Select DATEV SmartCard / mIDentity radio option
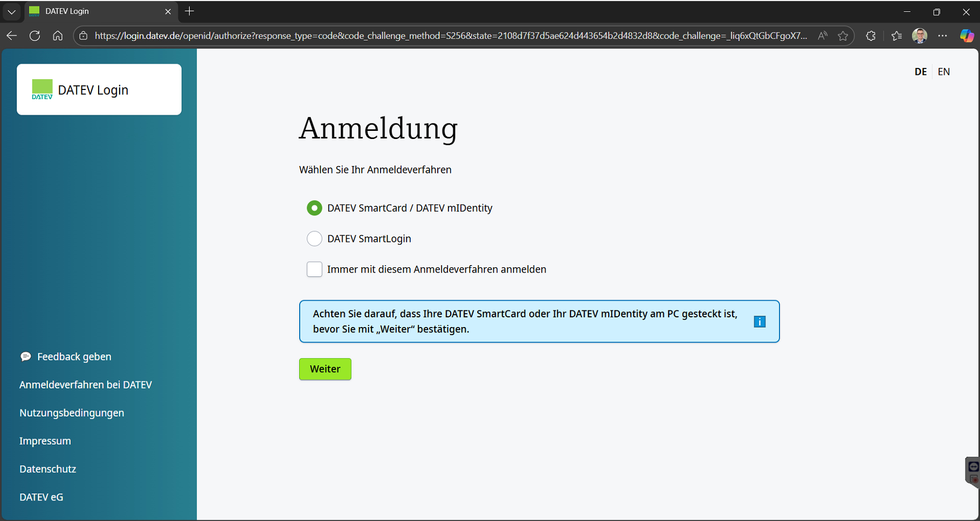This screenshot has width=980, height=521. (x=314, y=208)
